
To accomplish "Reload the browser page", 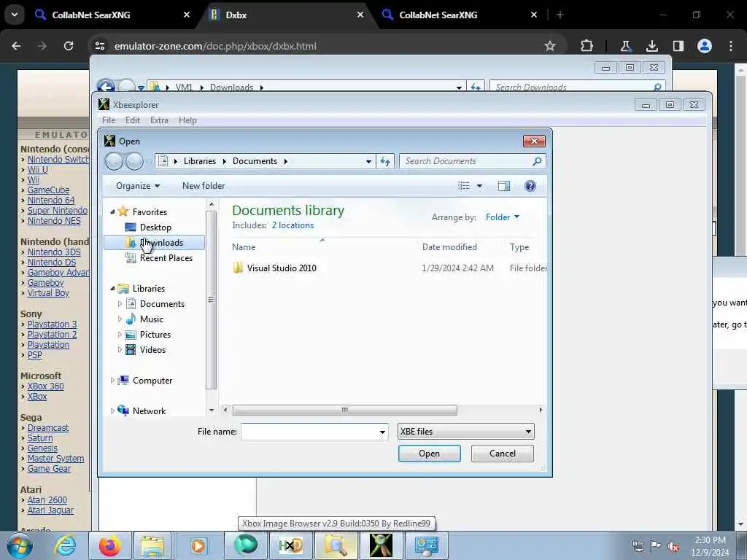I will 69,46.
